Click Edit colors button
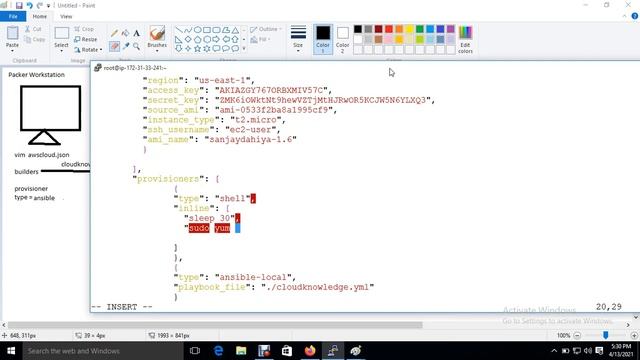This screenshot has height=360, width=640. click(x=465, y=39)
